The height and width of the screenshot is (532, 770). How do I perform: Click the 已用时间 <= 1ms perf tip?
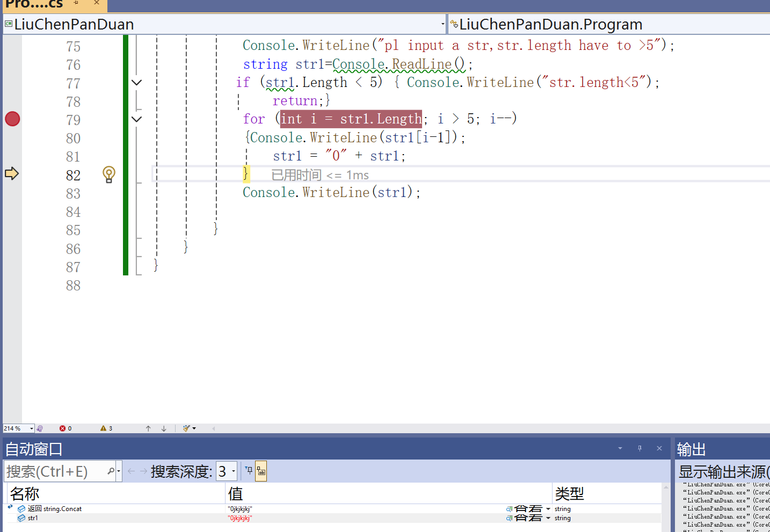320,175
